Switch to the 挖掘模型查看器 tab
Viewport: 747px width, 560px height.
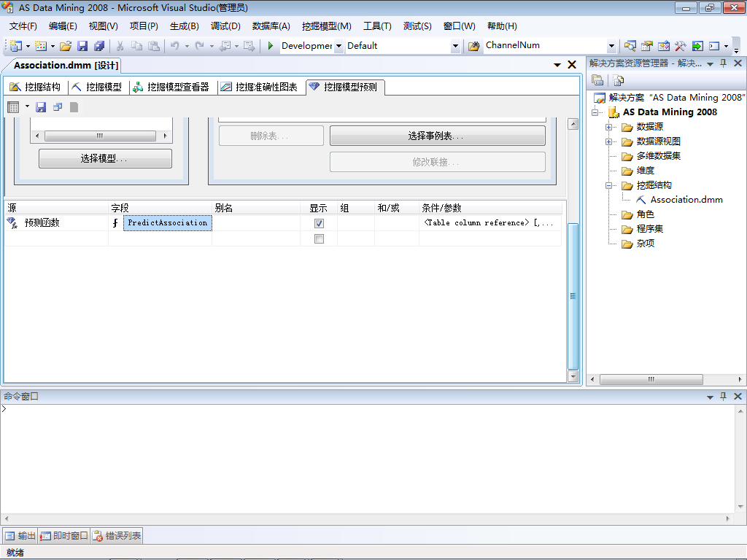click(x=171, y=87)
